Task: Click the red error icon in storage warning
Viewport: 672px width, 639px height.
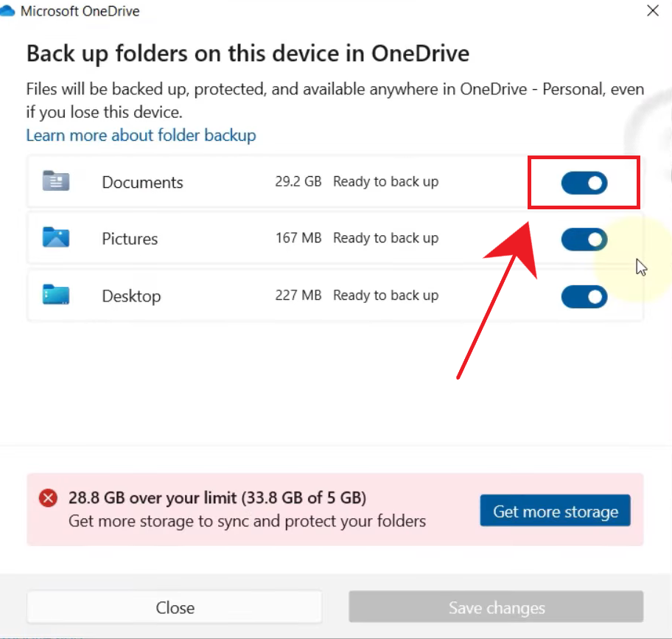Action: coord(49,499)
